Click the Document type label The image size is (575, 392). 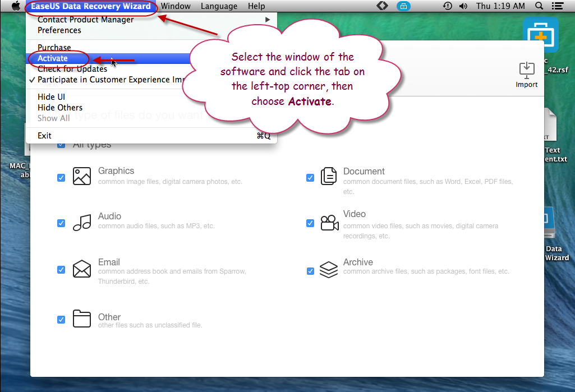[x=364, y=171]
